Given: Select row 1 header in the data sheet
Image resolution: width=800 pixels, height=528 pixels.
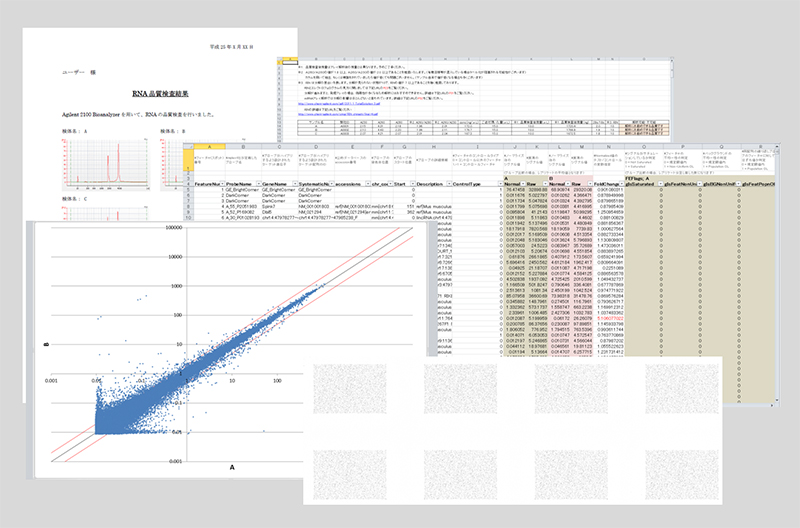Looking at the screenshot, I should [x=188, y=160].
